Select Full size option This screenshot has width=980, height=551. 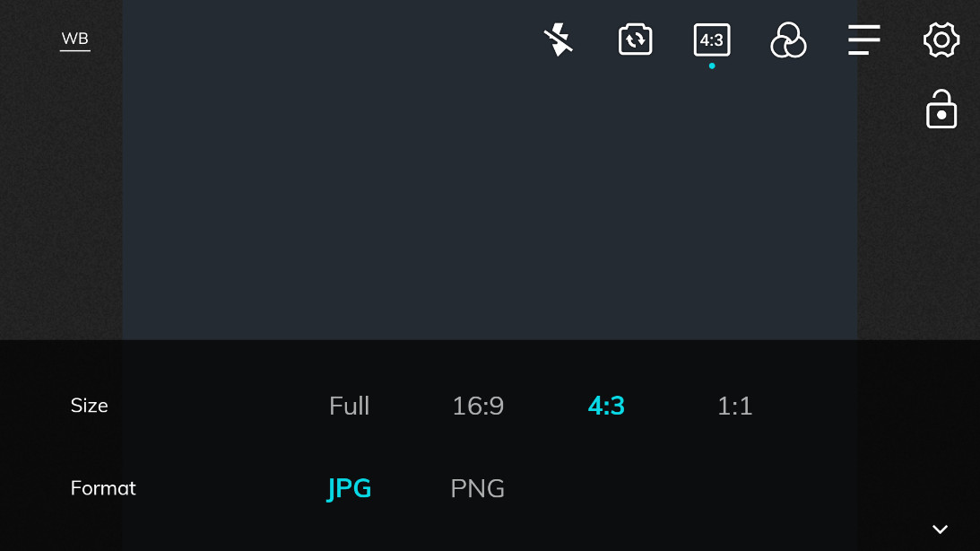pyautogui.click(x=349, y=406)
